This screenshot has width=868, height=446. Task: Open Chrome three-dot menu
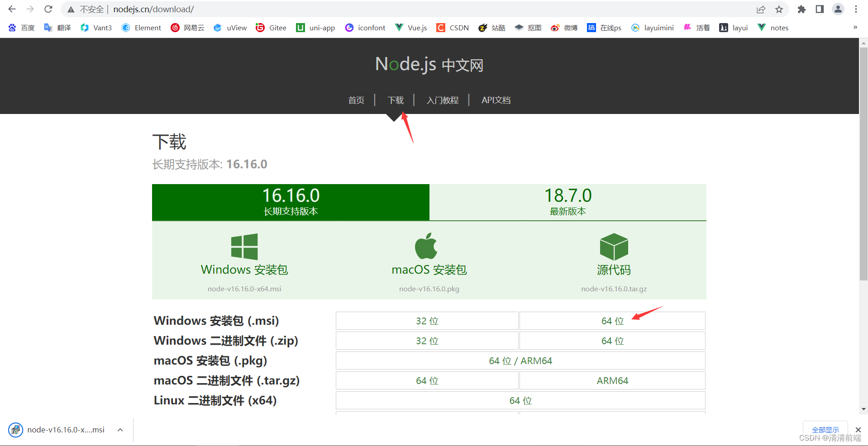(856, 9)
